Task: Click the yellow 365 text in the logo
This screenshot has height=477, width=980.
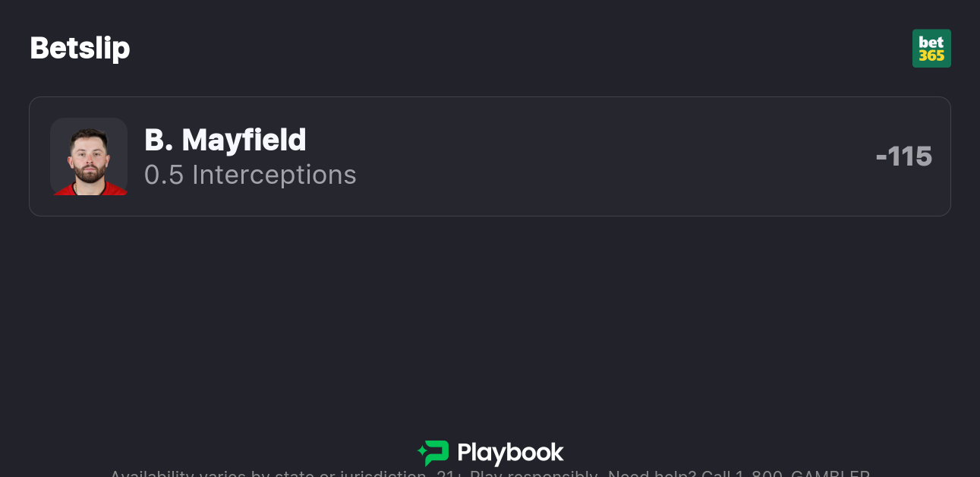Action: (931, 56)
